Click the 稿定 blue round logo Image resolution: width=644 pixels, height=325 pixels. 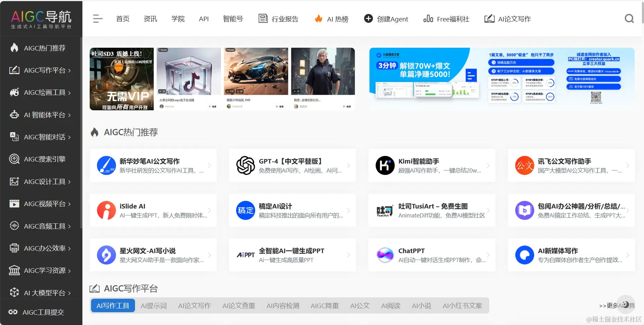[x=245, y=210]
